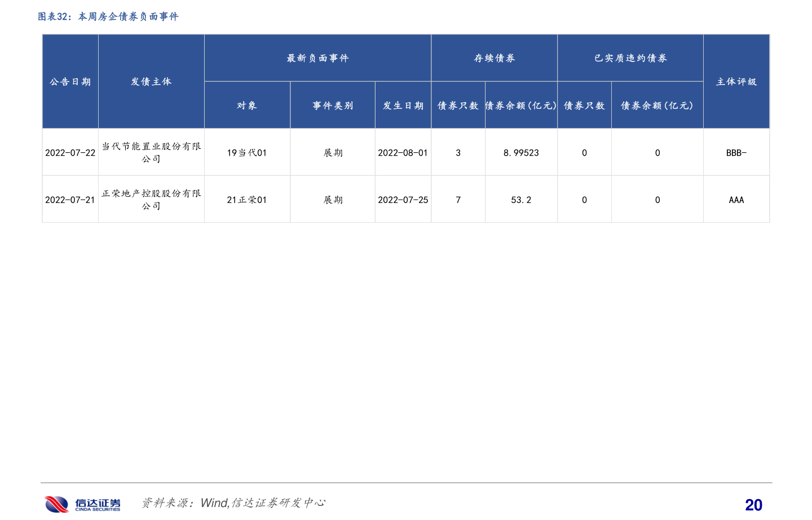Select the 发生日期 sub-header
The height and width of the screenshot is (520, 812).
coord(403,104)
